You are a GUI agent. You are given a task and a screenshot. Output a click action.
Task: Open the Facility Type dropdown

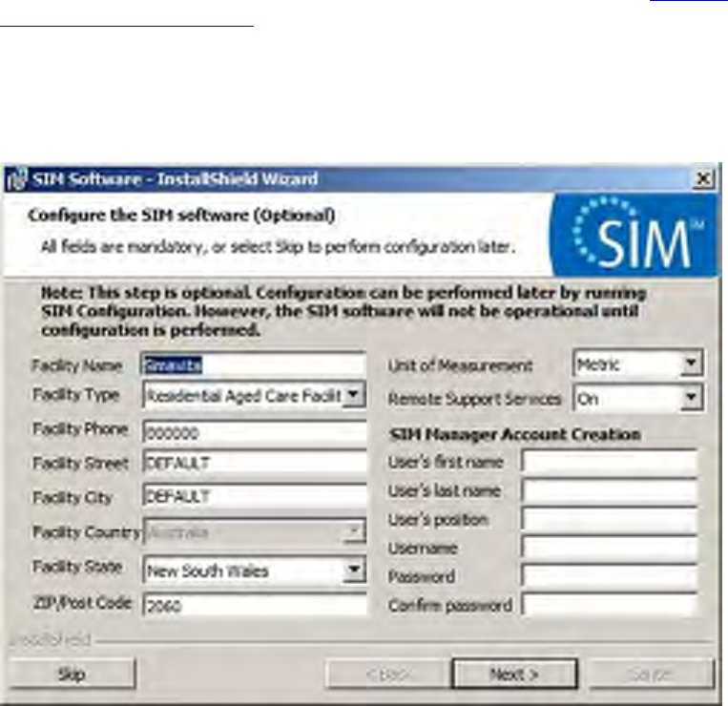354,396
